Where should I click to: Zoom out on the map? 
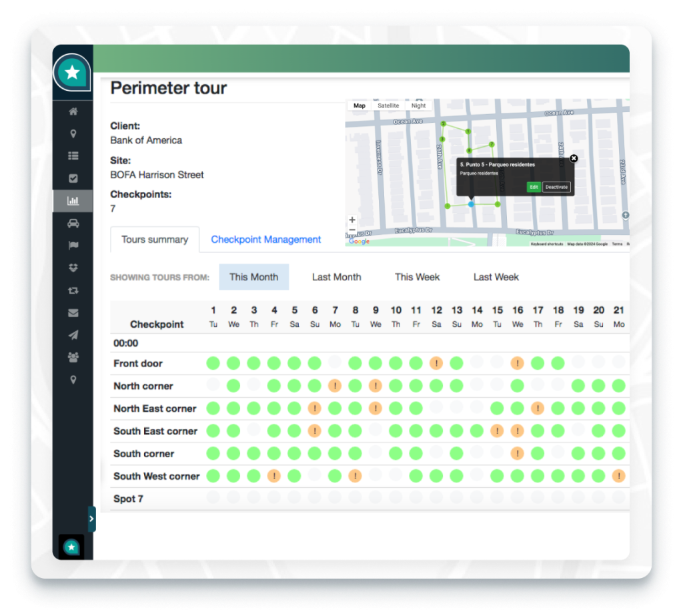coord(352,230)
